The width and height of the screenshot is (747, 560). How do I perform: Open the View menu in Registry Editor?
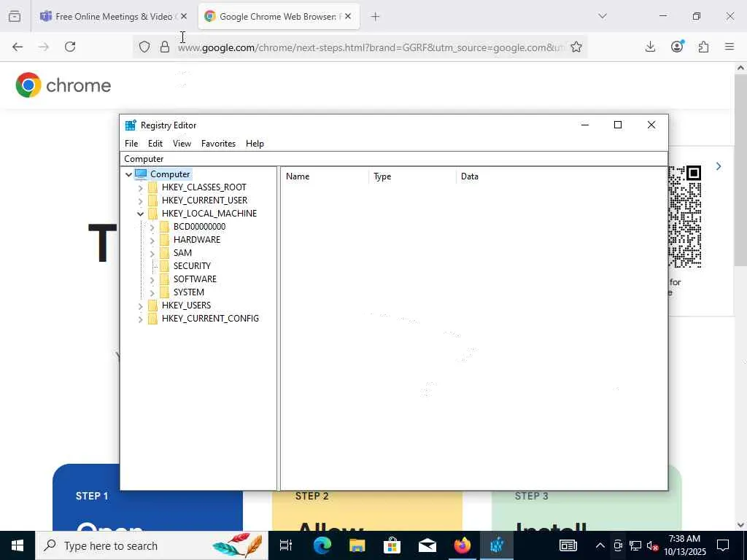[182, 144]
